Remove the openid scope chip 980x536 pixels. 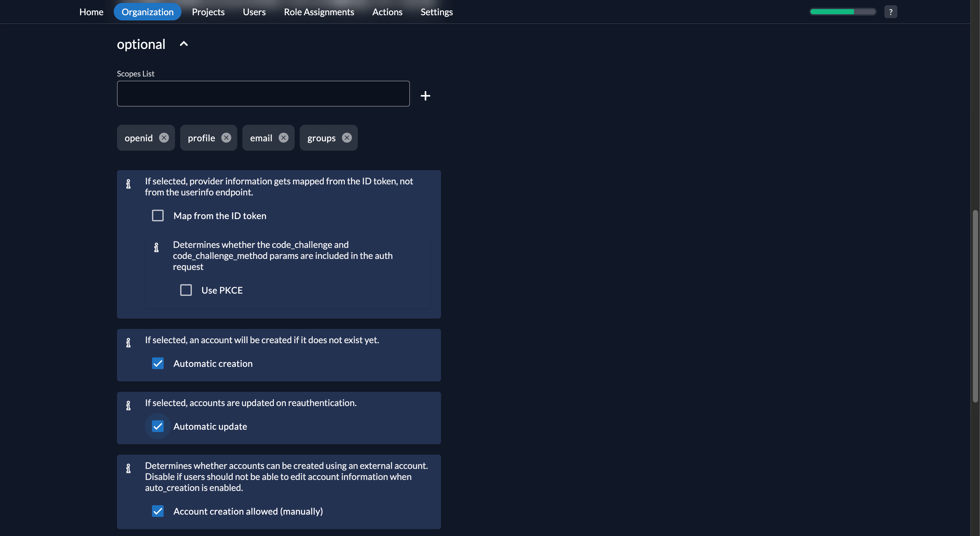point(164,138)
